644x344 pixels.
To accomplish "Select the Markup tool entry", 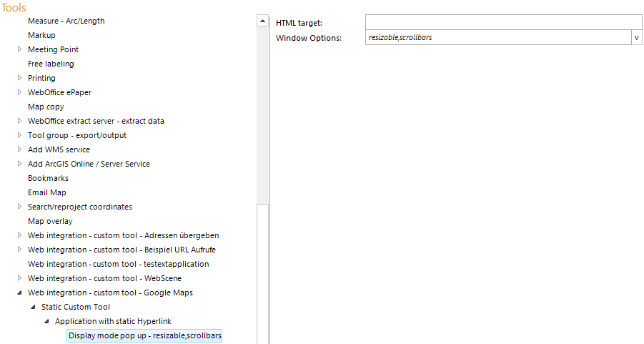I will pyautogui.click(x=41, y=35).
